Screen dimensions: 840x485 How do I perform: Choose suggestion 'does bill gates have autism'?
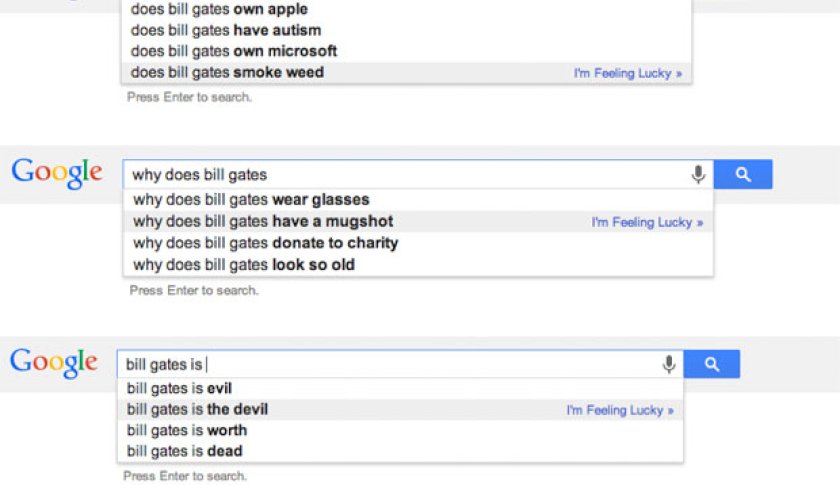click(226, 30)
